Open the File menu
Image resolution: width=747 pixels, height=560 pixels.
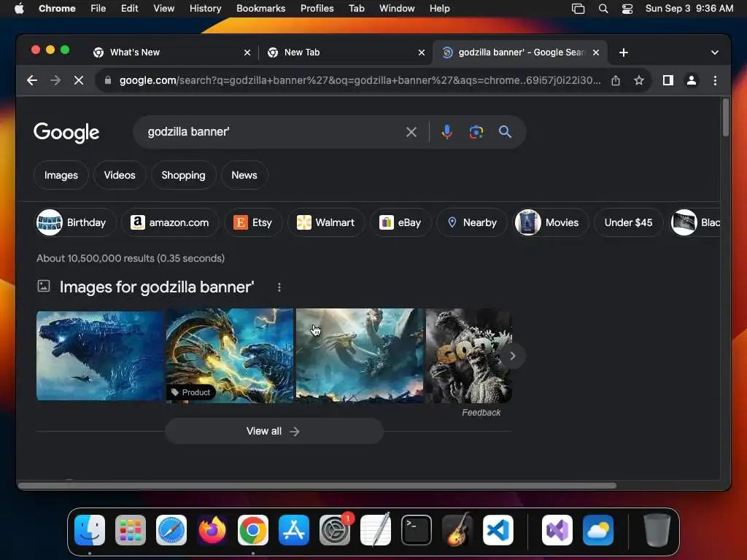pos(98,9)
